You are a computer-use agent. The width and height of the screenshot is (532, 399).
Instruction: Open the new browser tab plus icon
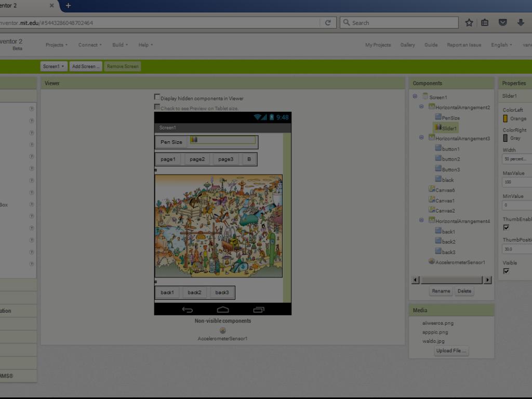pyautogui.click(x=68, y=6)
